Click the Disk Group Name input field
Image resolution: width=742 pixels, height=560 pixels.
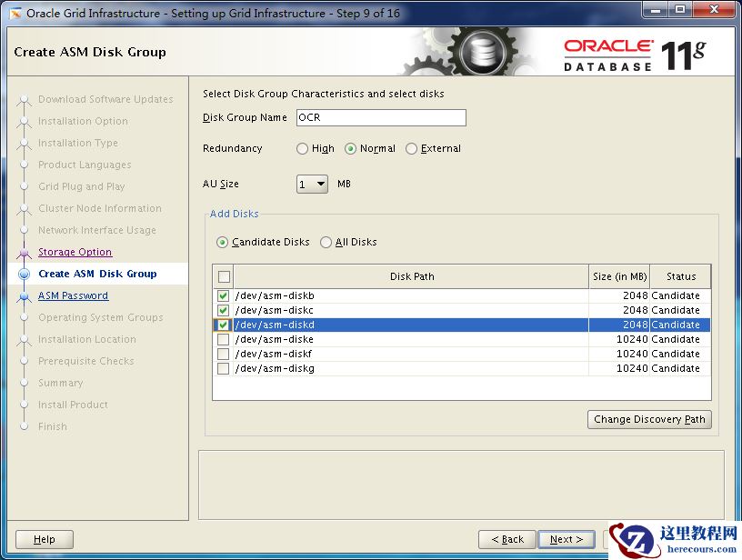(380, 118)
